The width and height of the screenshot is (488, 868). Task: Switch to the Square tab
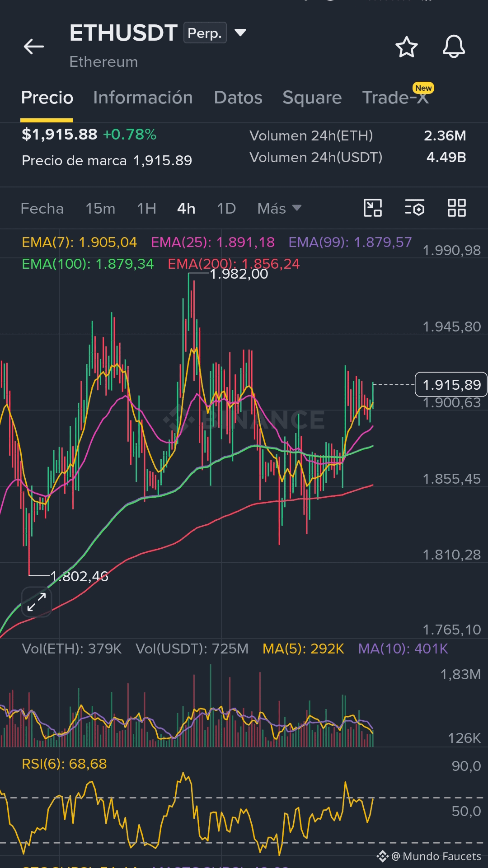point(312,98)
